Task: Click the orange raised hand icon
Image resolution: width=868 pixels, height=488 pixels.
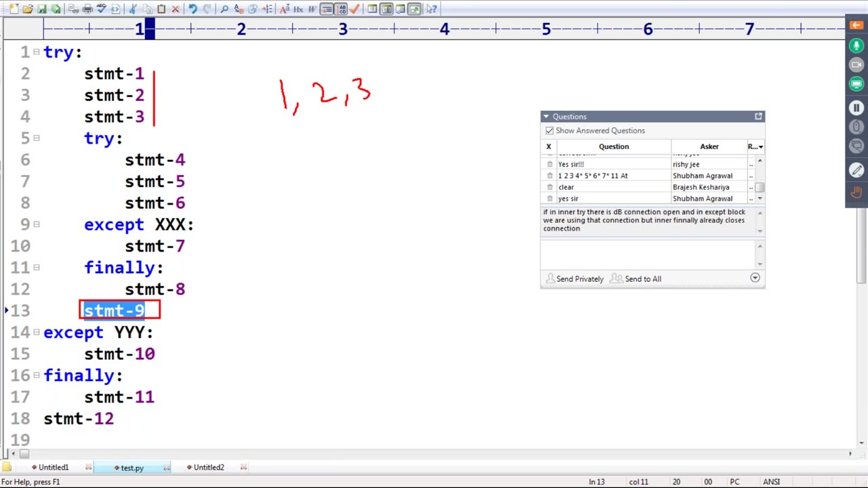Action: [x=856, y=193]
